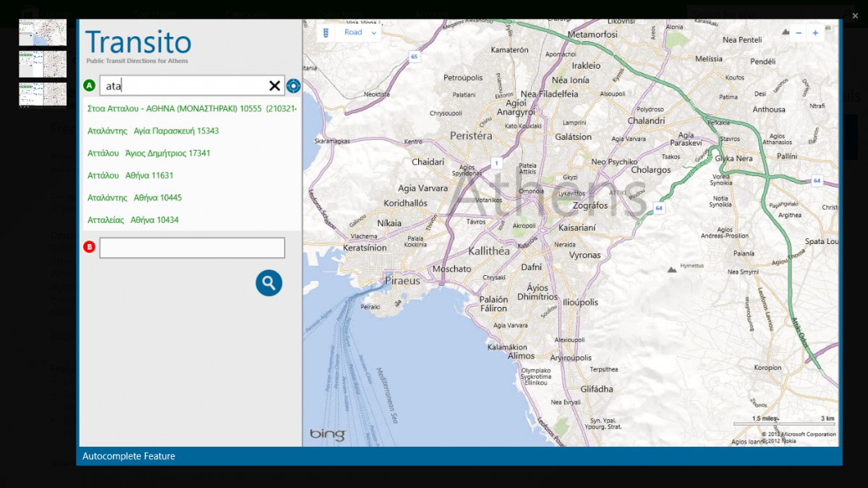Screen dimensions: 868x488
Task: Click the Vyronas map label
Action: coord(584,255)
